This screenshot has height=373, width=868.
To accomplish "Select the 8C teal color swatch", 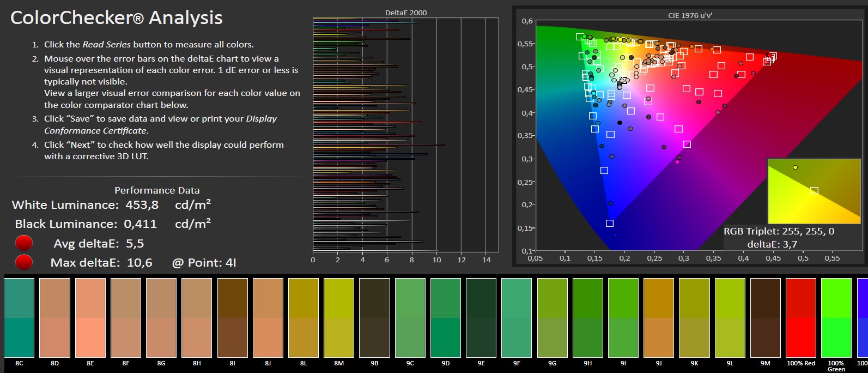I will pyautogui.click(x=19, y=318).
